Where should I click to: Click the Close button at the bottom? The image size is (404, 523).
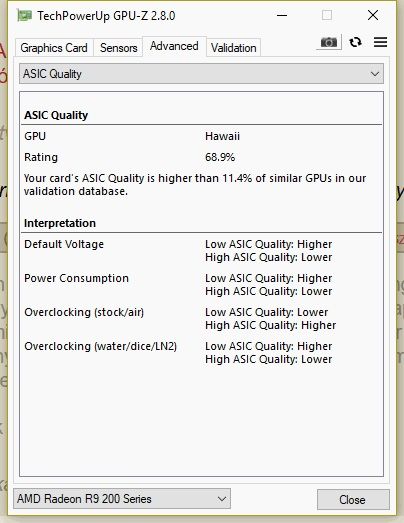click(x=353, y=499)
